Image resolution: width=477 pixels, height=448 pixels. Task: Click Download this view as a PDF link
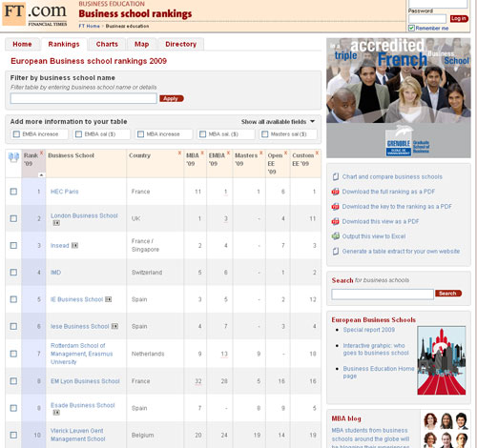click(381, 221)
